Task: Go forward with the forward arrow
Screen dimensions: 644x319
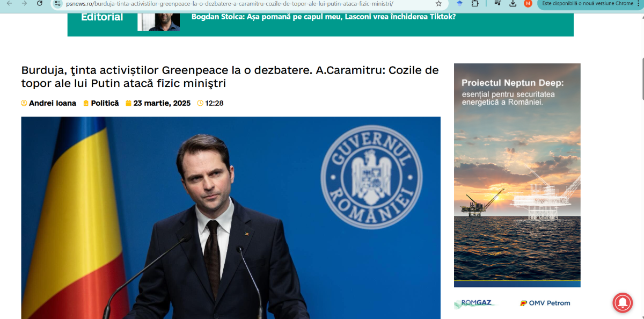Action: 24,3
